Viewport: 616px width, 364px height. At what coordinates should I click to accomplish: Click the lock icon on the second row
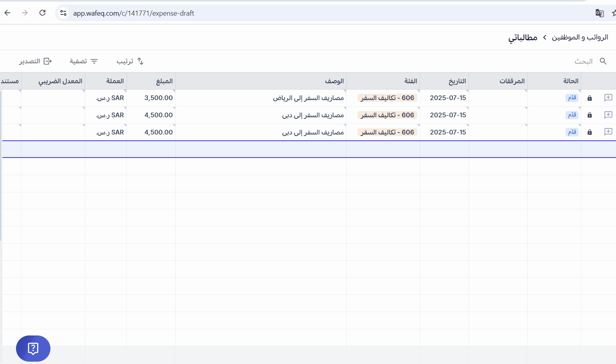coord(589,115)
